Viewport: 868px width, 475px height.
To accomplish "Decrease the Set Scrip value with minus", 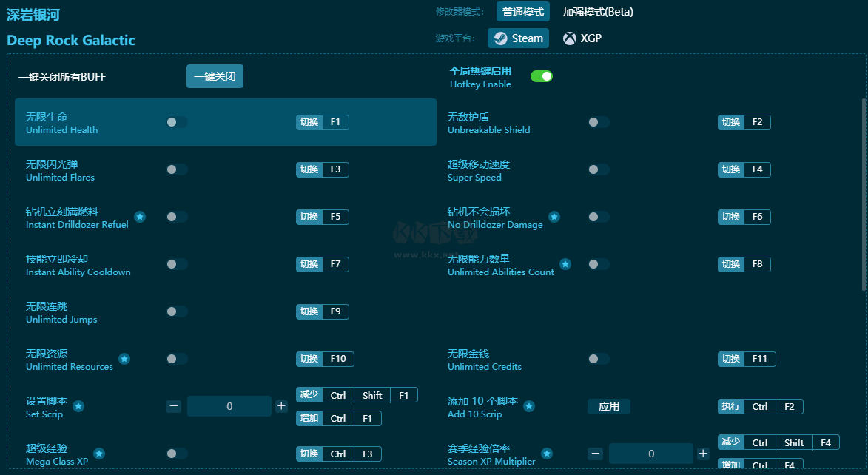I will [x=174, y=406].
